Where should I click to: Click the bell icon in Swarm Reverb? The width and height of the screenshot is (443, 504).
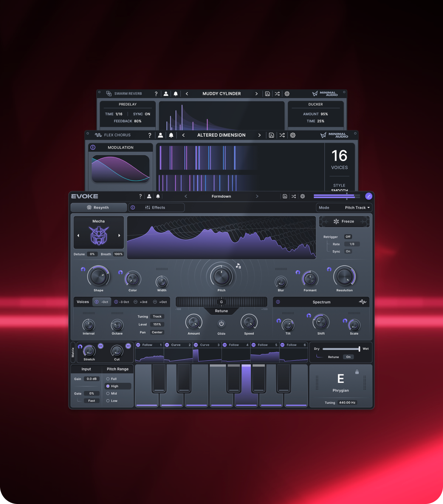[x=176, y=94]
